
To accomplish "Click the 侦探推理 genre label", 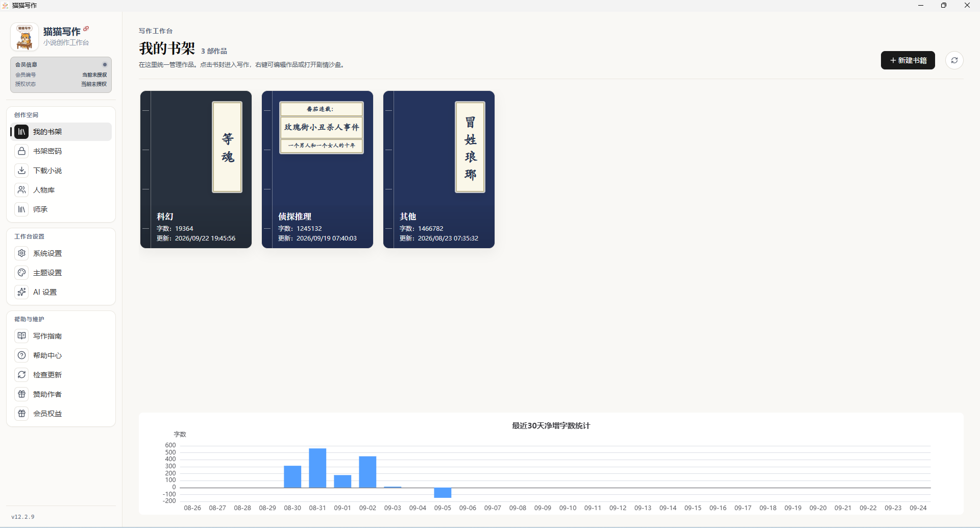I will tap(295, 217).
